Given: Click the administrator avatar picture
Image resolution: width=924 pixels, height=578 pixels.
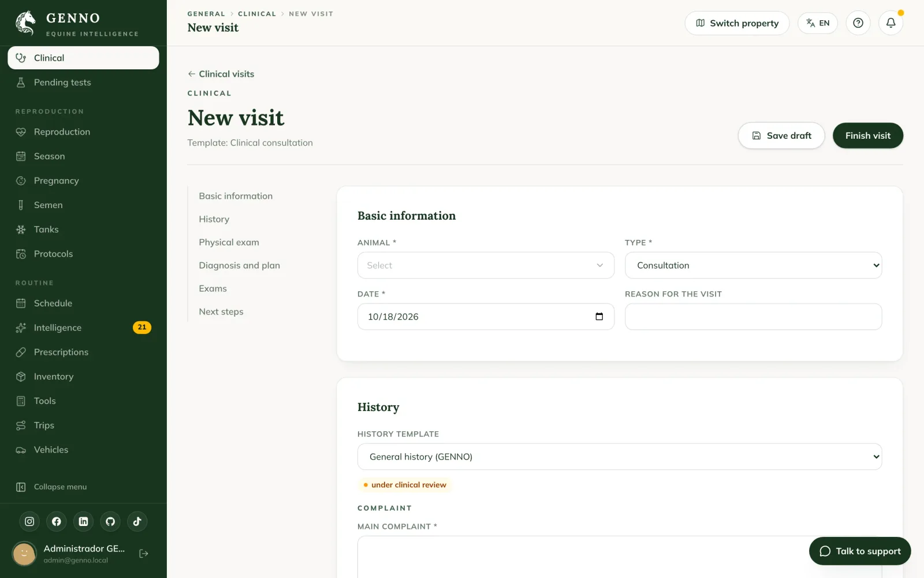Looking at the screenshot, I should pos(24,554).
